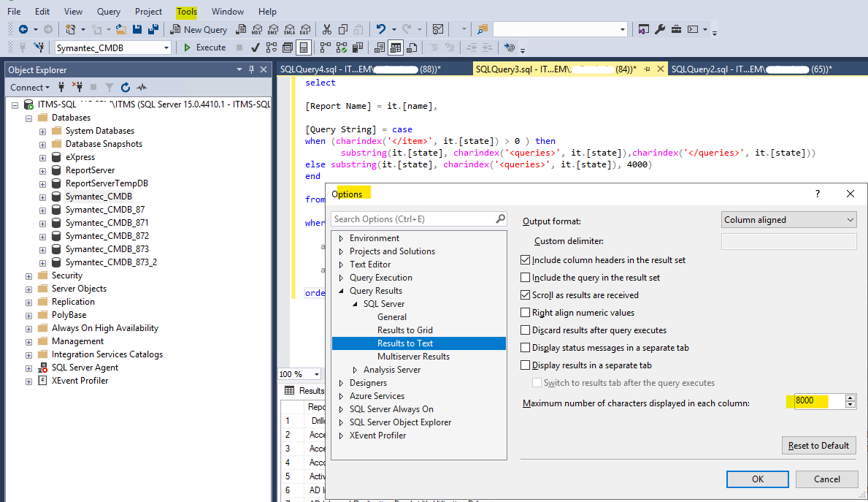Click the Save All toolbar icon

click(x=153, y=29)
